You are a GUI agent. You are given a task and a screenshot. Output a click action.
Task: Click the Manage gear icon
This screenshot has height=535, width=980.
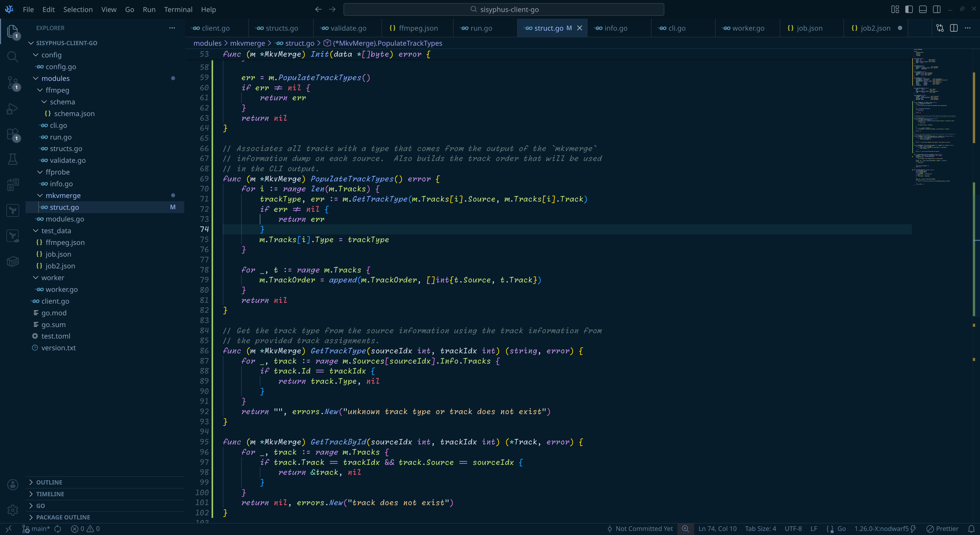click(13, 510)
